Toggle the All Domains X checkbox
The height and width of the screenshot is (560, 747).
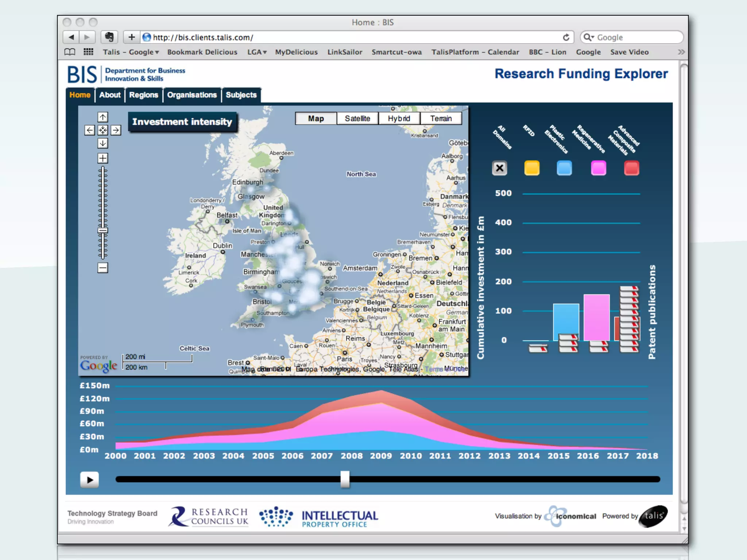499,168
